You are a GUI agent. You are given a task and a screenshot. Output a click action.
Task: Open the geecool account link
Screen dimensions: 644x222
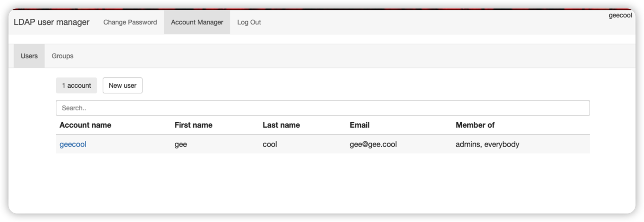[73, 145]
